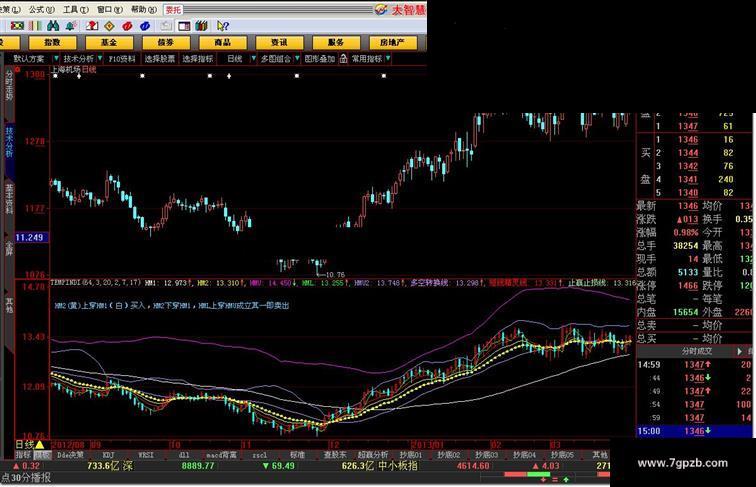Click the 商品 category button
Viewport: 756px width, 487px height.
(x=223, y=42)
